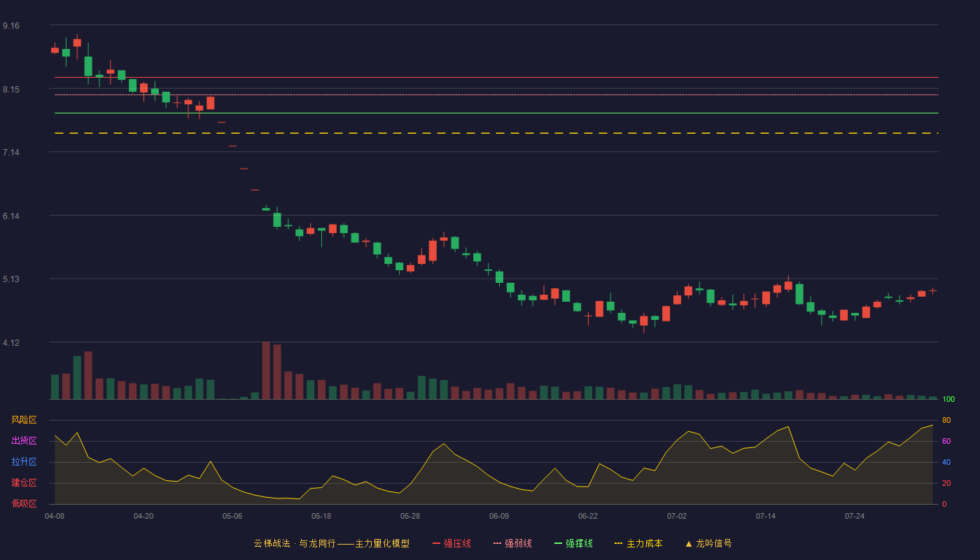Screen dimensions: 980x560
Task: Click the 07-24 date axis label
Action: (855, 516)
